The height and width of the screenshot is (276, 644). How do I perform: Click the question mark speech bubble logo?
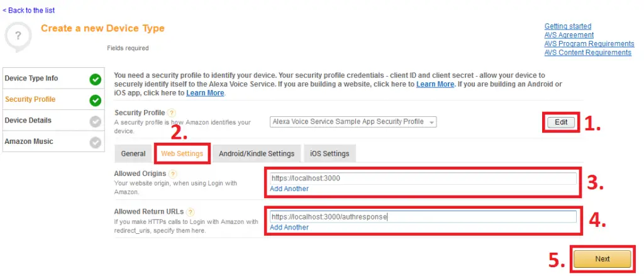click(18, 37)
